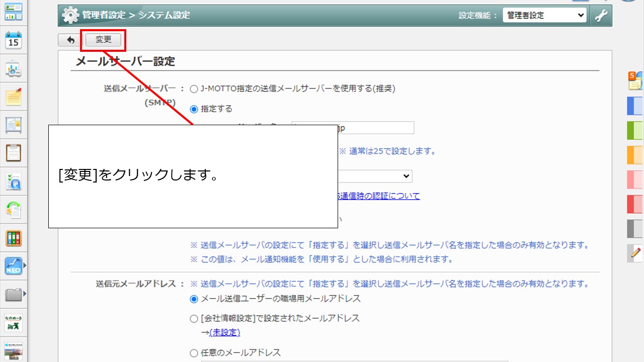Open the colored binders cabinet icon
The width and height of the screenshot is (644, 362).
(x=14, y=238)
